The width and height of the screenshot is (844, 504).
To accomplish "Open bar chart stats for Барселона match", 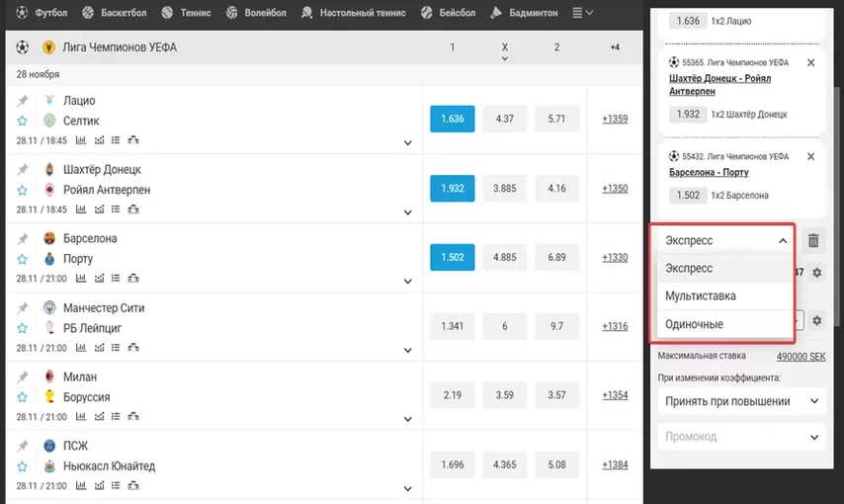I will click(81, 278).
